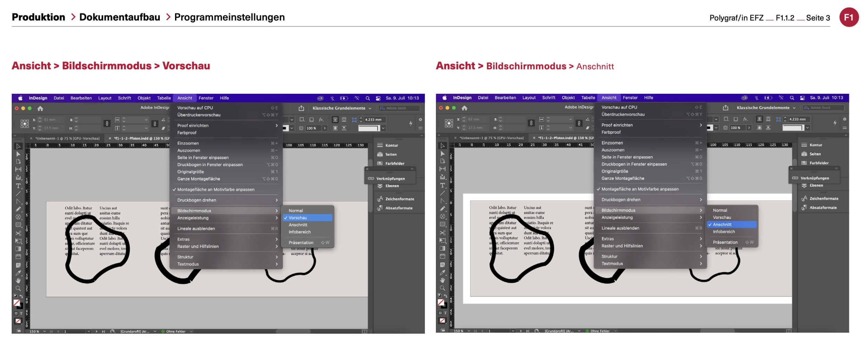Open the Seiten panel in left screenshot
Screen dimensions: 868x347
tap(387, 154)
